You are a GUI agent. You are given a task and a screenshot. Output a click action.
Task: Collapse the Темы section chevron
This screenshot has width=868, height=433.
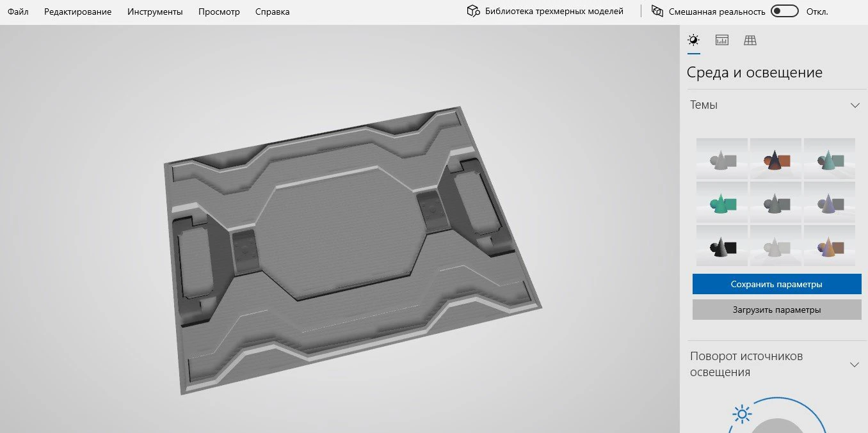pyautogui.click(x=855, y=105)
